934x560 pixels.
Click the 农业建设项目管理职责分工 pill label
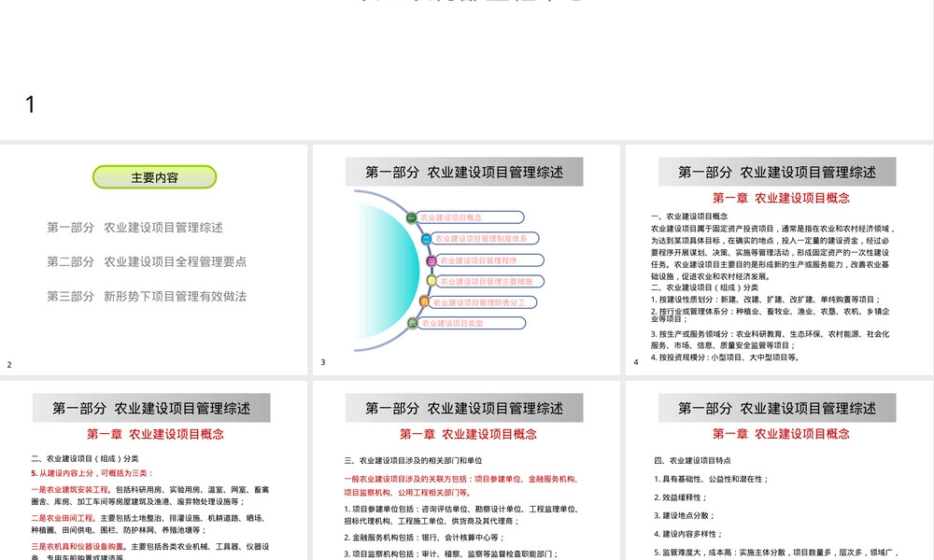(x=483, y=302)
